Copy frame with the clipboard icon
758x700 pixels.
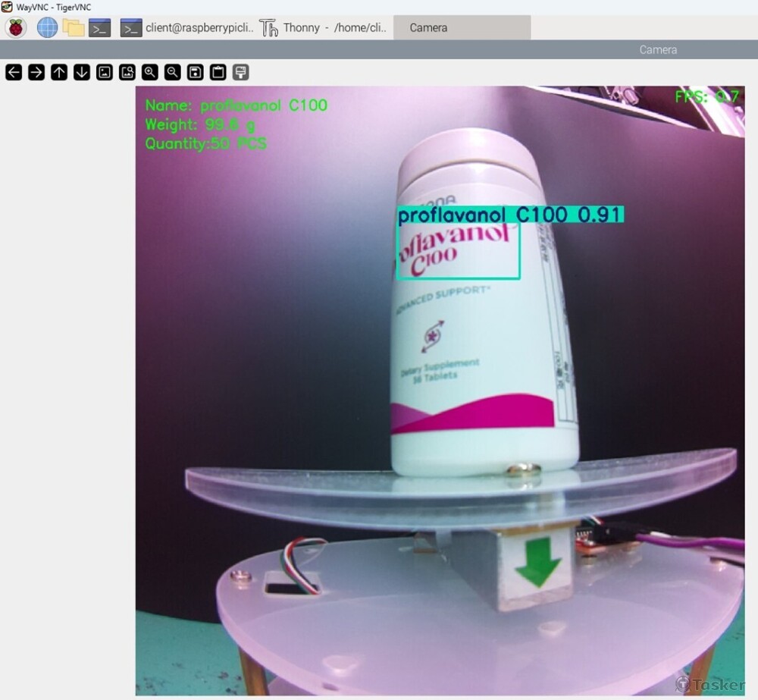tap(218, 73)
